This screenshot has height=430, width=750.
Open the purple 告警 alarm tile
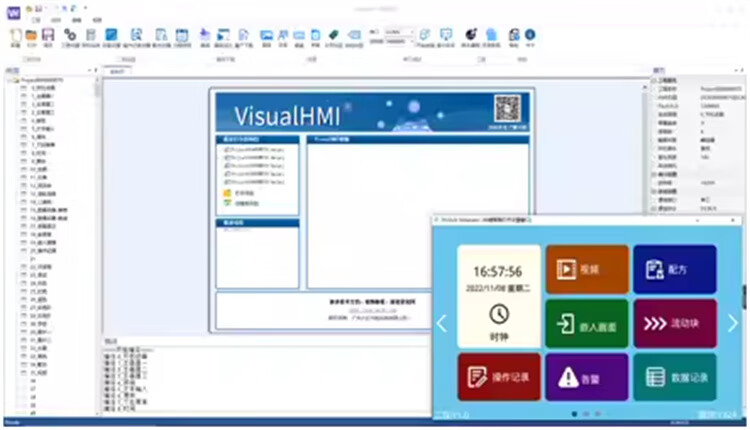click(587, 377)
